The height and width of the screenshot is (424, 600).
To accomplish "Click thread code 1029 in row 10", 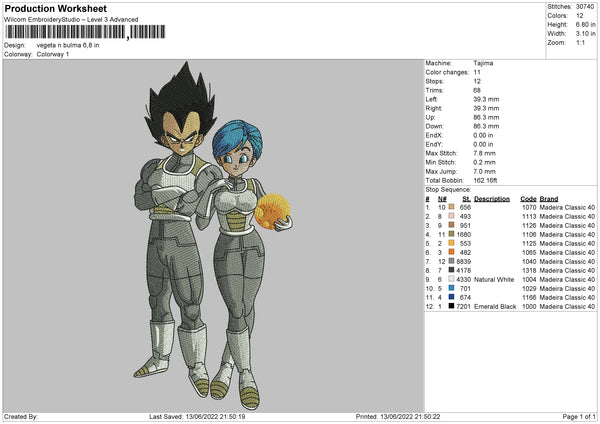I will pyautogui.click(x=529, y=289).
